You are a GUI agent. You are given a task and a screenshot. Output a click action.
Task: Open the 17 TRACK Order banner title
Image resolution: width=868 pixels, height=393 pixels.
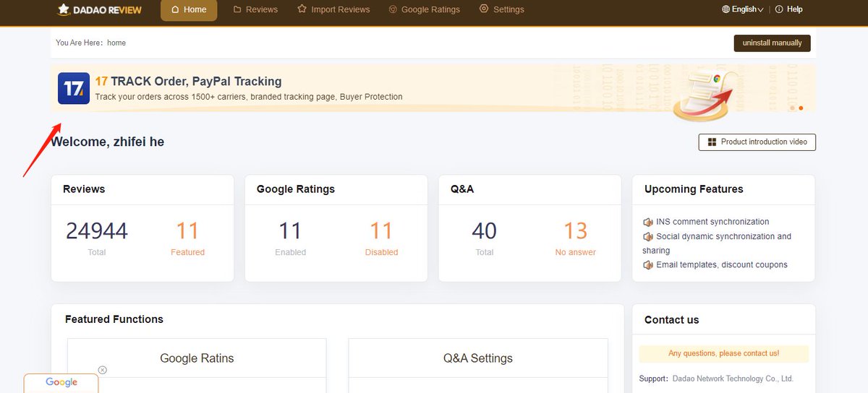[x=188, y=81]
